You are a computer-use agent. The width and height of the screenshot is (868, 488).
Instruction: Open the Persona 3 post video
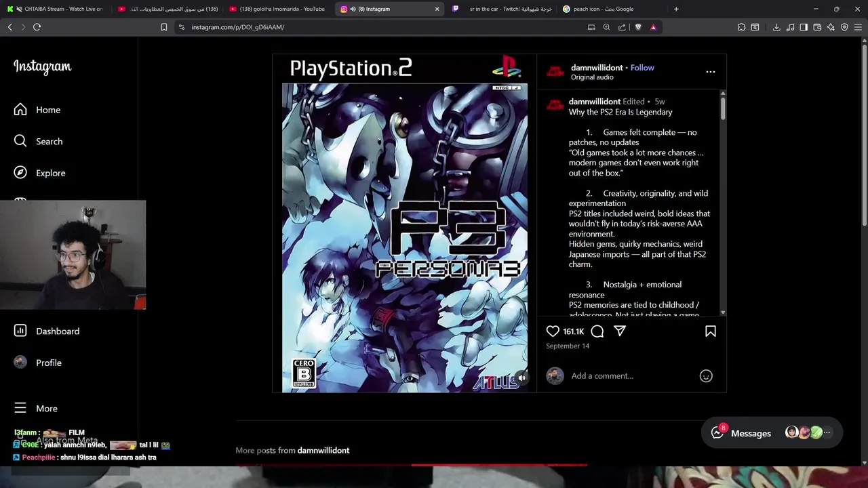tap(404, 224)
